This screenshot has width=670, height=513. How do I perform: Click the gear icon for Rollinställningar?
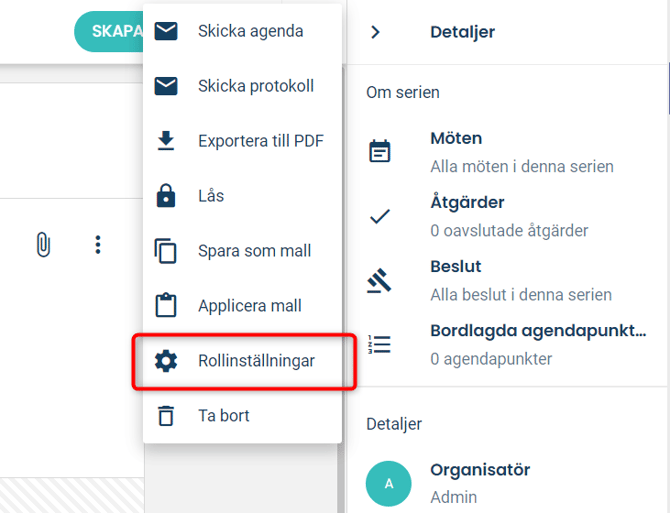click(166, 361)
